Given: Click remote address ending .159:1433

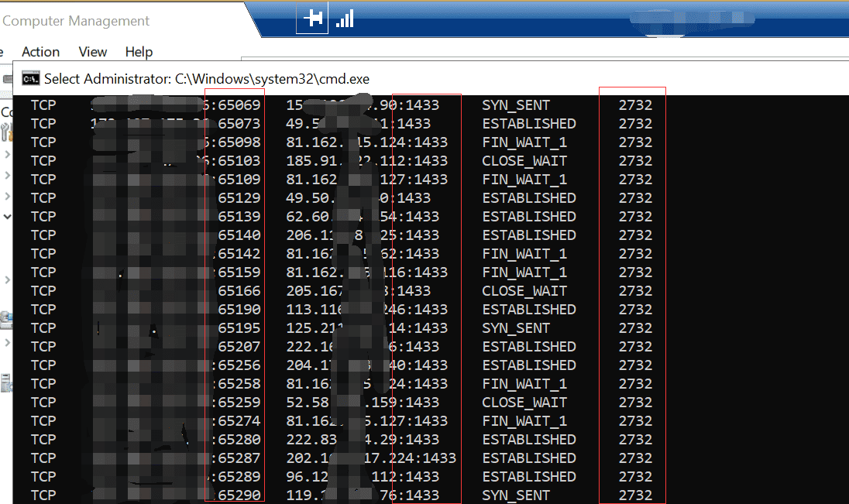Looking at the screenshot, I should pos(363,403).
